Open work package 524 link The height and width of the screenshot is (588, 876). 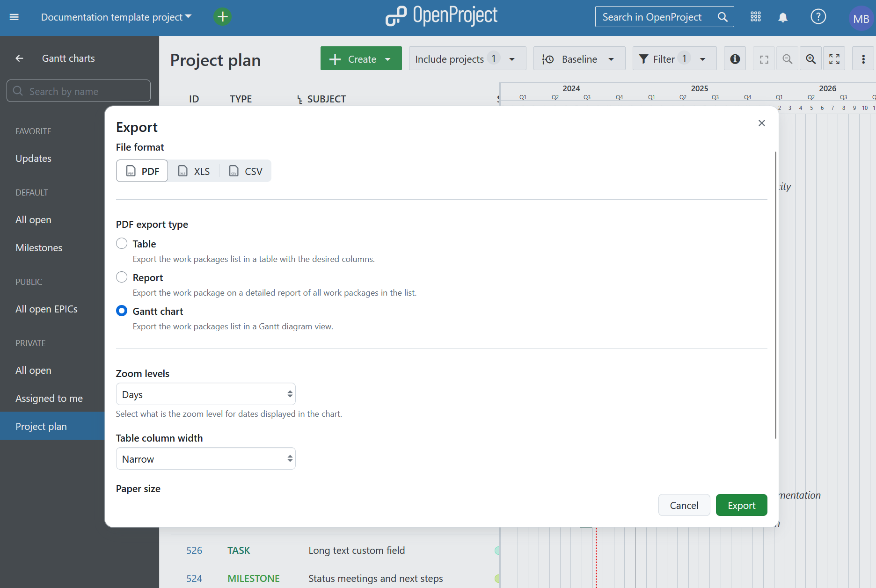[194, 579]
